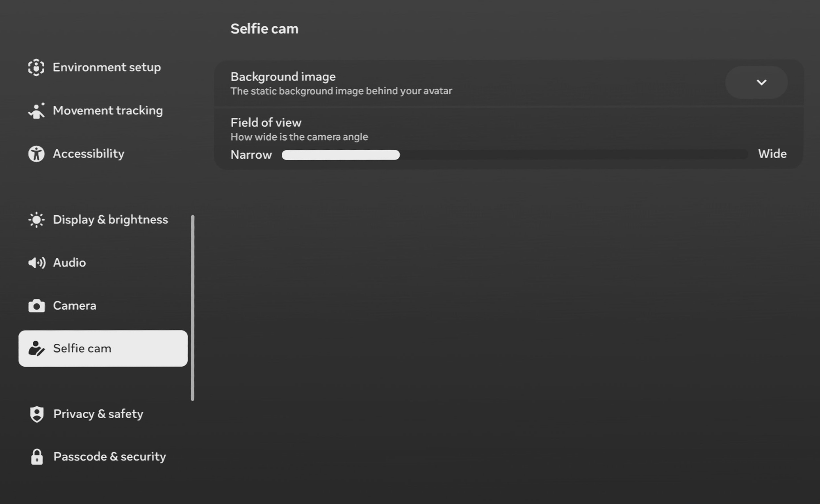Click the Movement tracking figure icon

36,111
